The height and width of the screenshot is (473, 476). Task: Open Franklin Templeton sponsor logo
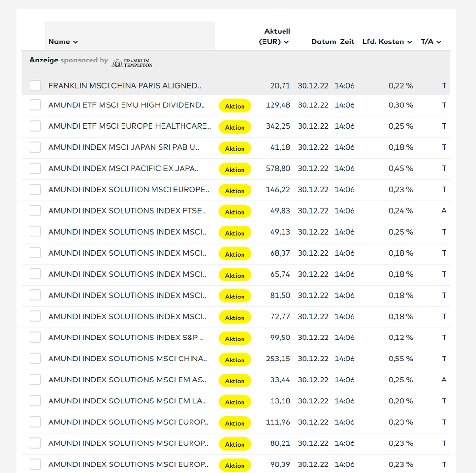[x=132, y=63]
